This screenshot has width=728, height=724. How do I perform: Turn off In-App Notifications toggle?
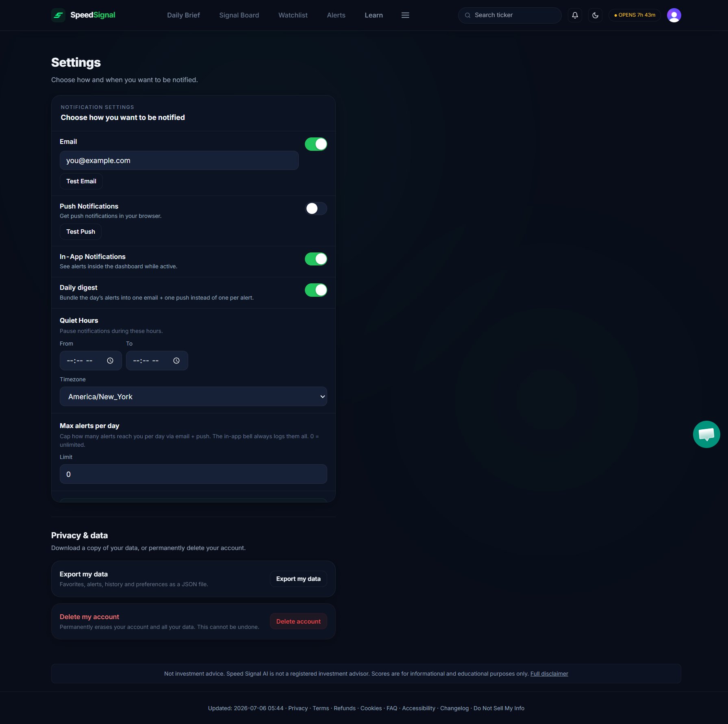(316, 259)
